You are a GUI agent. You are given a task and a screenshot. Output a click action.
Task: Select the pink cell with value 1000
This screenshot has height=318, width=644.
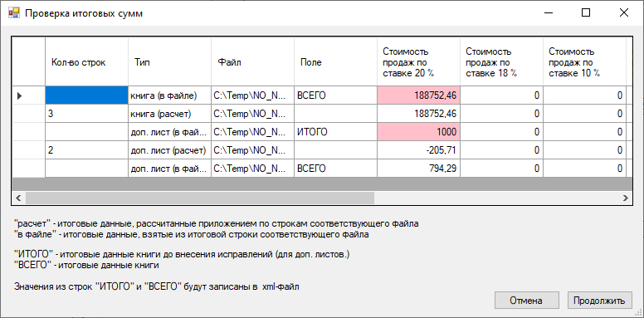pos(418,132)
